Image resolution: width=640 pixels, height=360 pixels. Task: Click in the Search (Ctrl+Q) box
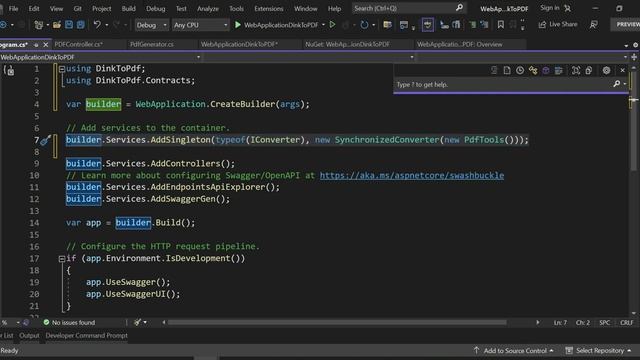pyautogui.click(x=408, y=8)
